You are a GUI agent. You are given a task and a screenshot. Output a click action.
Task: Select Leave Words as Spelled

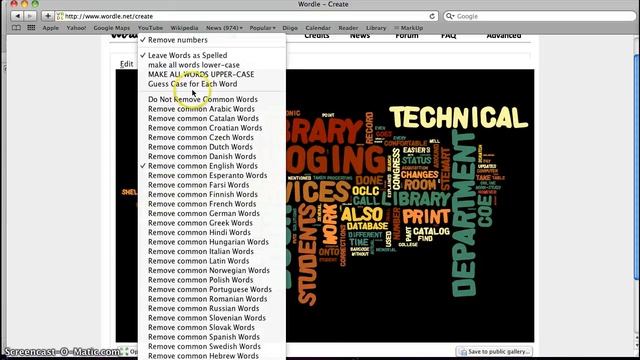[x=212, y=55]
